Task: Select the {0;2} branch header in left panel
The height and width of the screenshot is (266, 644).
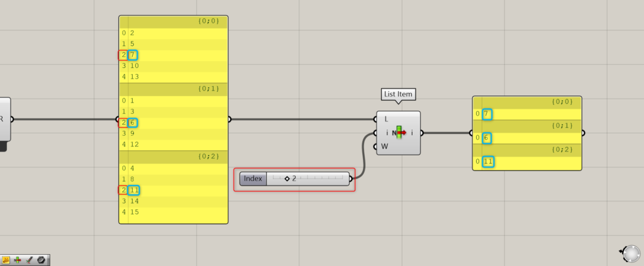Action: 173,156
